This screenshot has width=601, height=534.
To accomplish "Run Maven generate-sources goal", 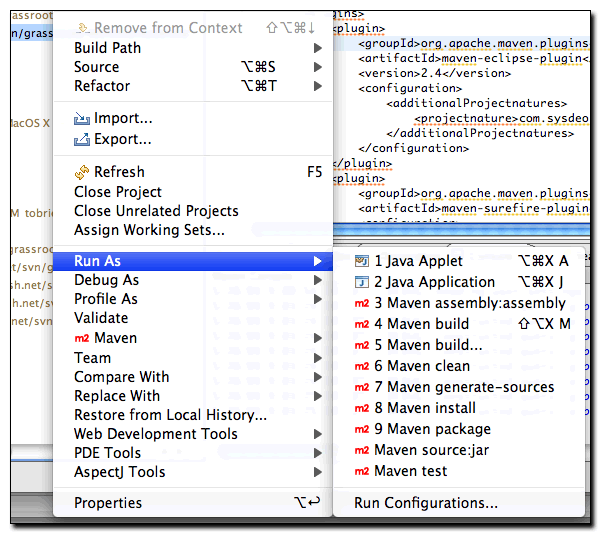I will (x=464, y=387).
